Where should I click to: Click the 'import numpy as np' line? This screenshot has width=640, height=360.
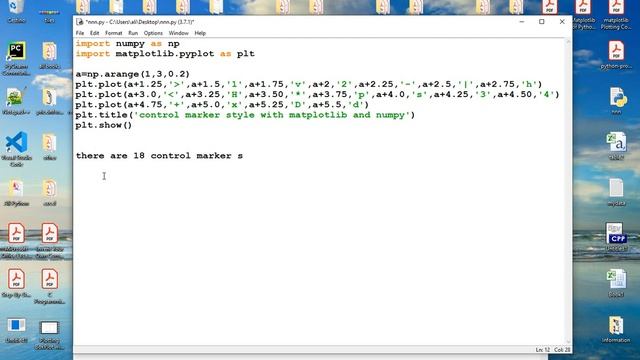[x=127, y=43]
